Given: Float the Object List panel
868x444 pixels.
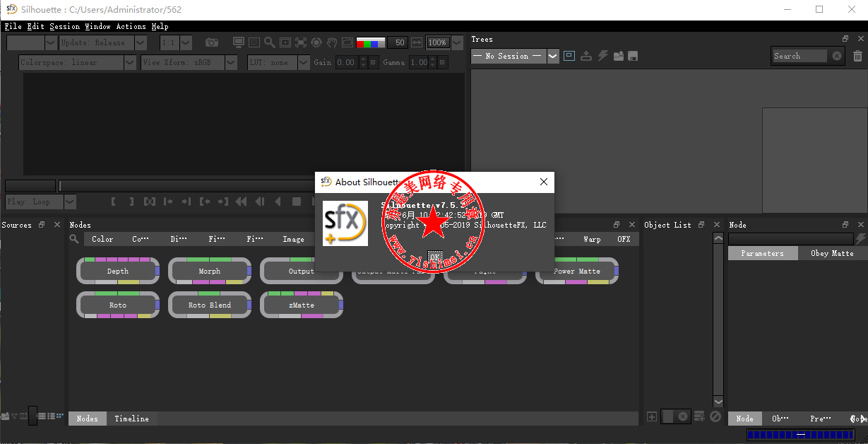Looking at the screenshot, I should pos(701,225).
